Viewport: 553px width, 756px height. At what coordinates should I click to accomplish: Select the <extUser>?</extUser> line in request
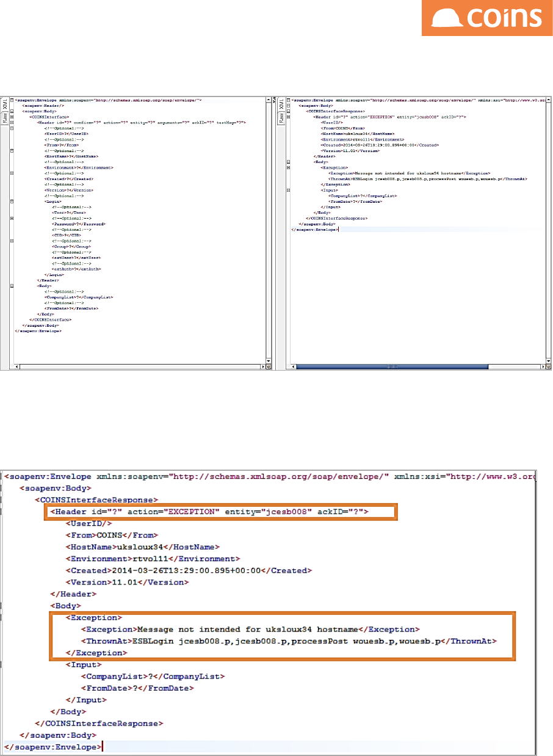[x=76, y=258]
